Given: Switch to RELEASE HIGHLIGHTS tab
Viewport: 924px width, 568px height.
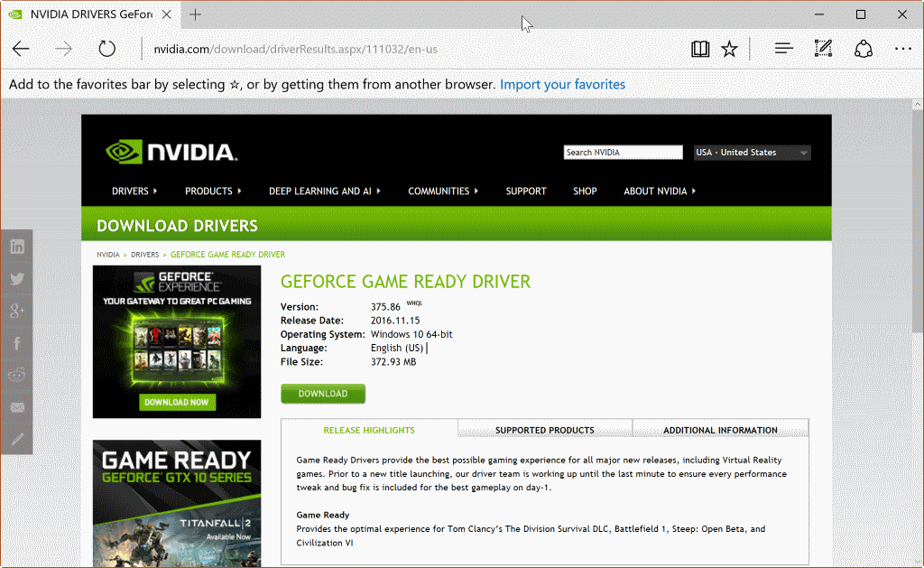Looking at the screenshot, I should coord(369,430).
